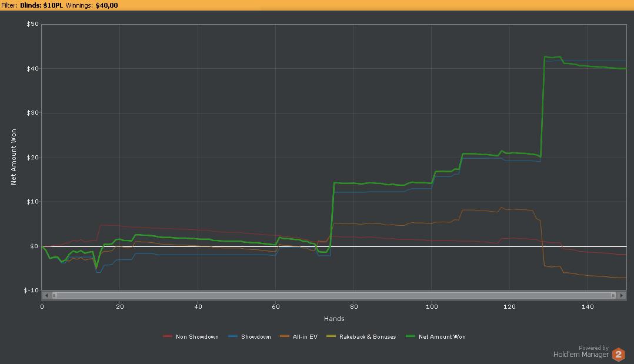Screen dimensions: 634x364
Task: Click the blue Showdown legend marker
Action: (233, 337)
